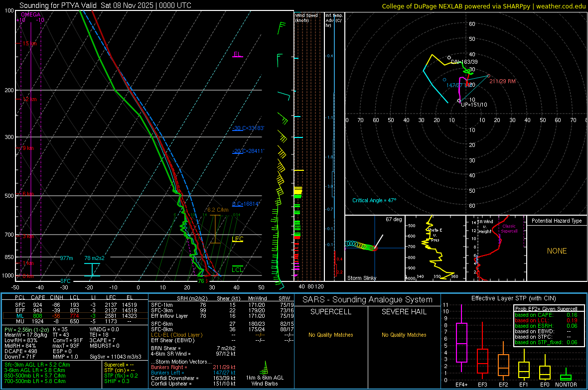
Task: Click the 'based on LCL: 0.19' probability line
Action: [x=546, y=320]
